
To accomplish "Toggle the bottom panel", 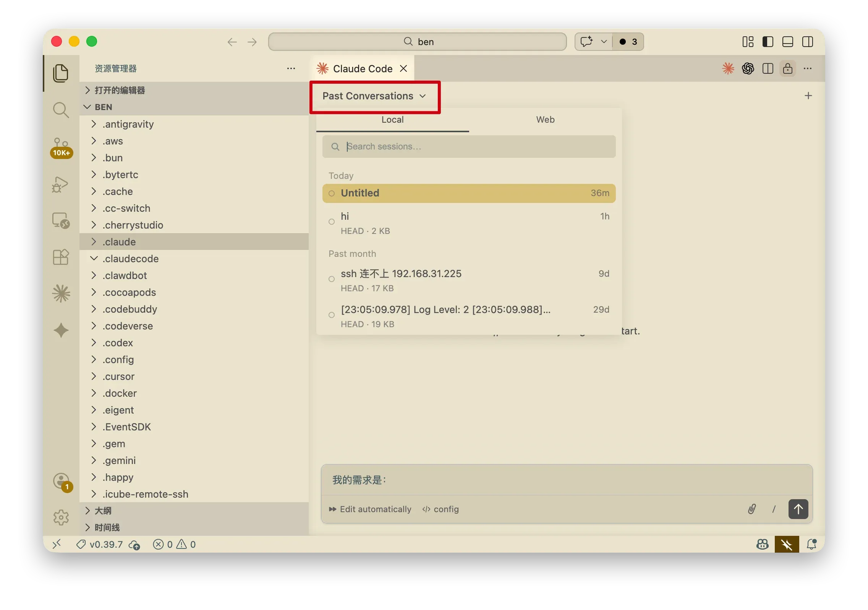I will [787, 42].
